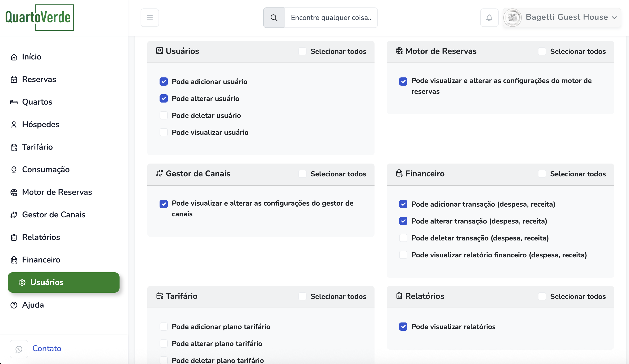Image resolution: width=629 pixels, height=364 pixels.
Task: Disable 'Pode visualizar relatórios' checkbox
Action: tap(403, 327)
